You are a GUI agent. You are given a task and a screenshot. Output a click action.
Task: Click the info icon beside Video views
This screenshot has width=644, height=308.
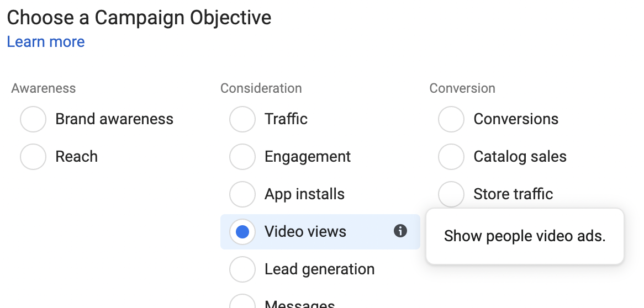point(400,231)
